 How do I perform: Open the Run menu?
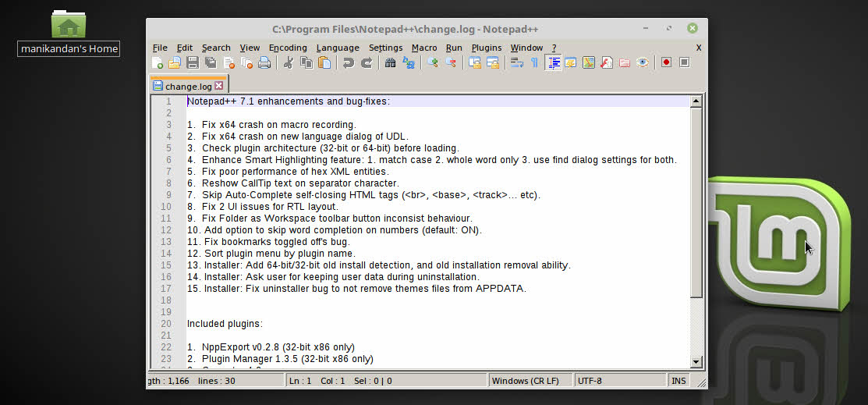(454, 48)
